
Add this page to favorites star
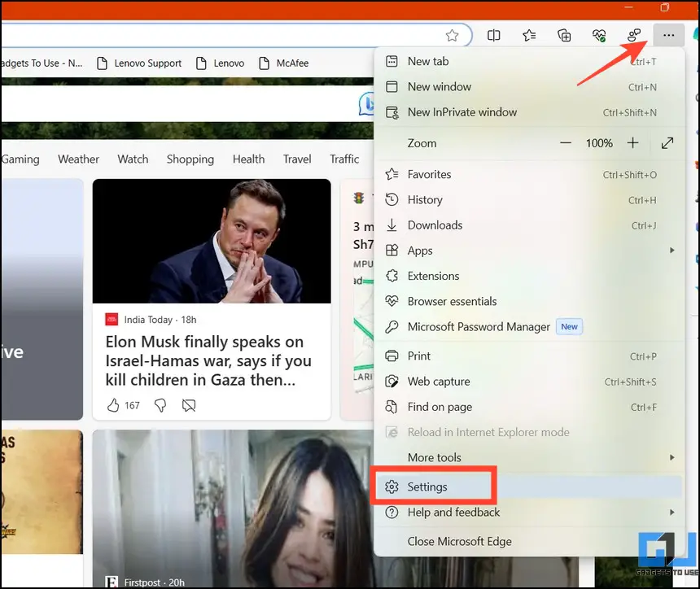[x=452, y=35]
